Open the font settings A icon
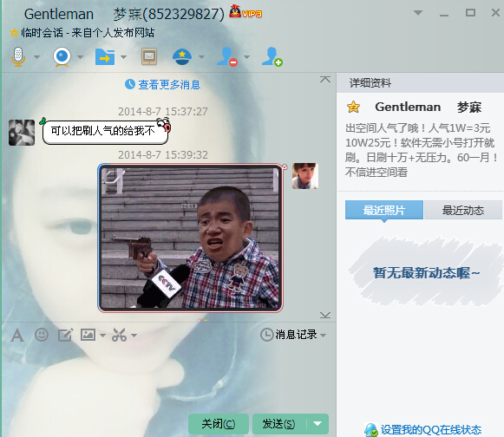Screen dimensions: 504x437 point(17,336)
